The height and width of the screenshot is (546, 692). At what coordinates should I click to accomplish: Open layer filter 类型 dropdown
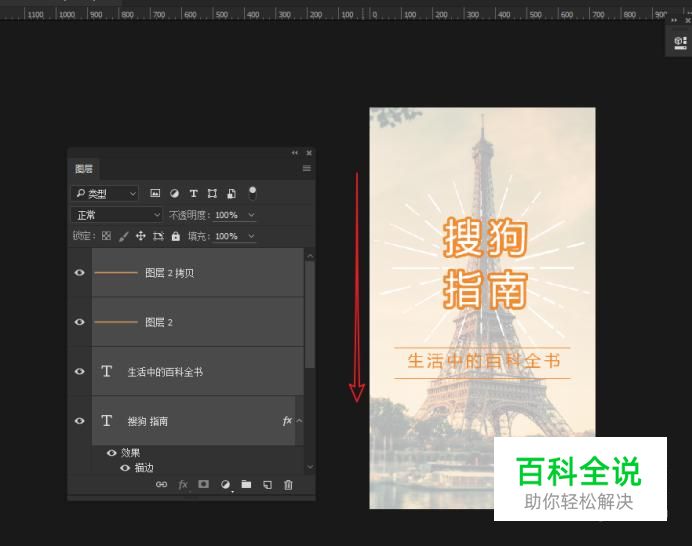coord(105,193)
